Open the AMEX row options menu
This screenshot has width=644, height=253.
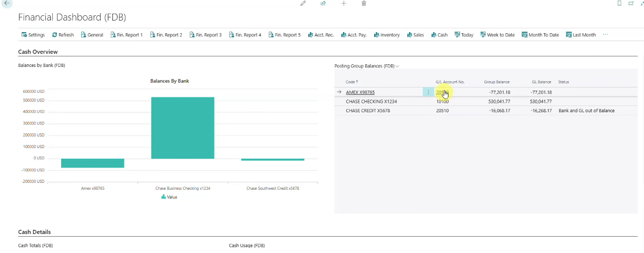click(428, 92)
